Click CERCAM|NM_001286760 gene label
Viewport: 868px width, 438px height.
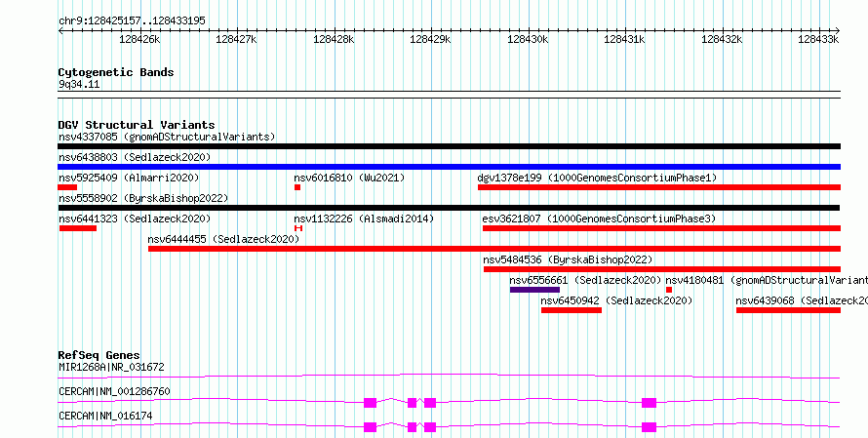tap(114, 391)
